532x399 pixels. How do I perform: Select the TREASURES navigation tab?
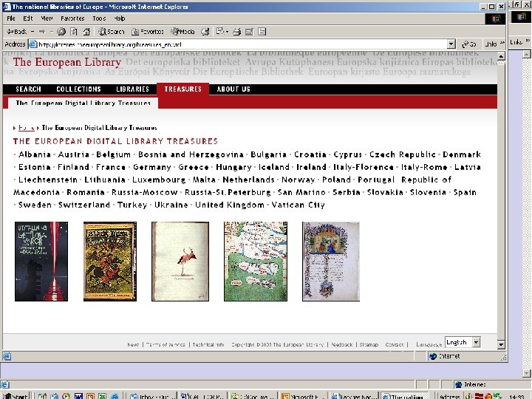(x=183, y=89)
